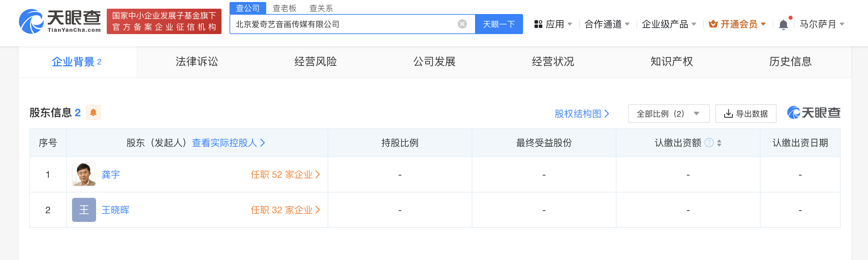
Task: Switch to the 经营风险 tab
Action: click(x=315, y=62)
